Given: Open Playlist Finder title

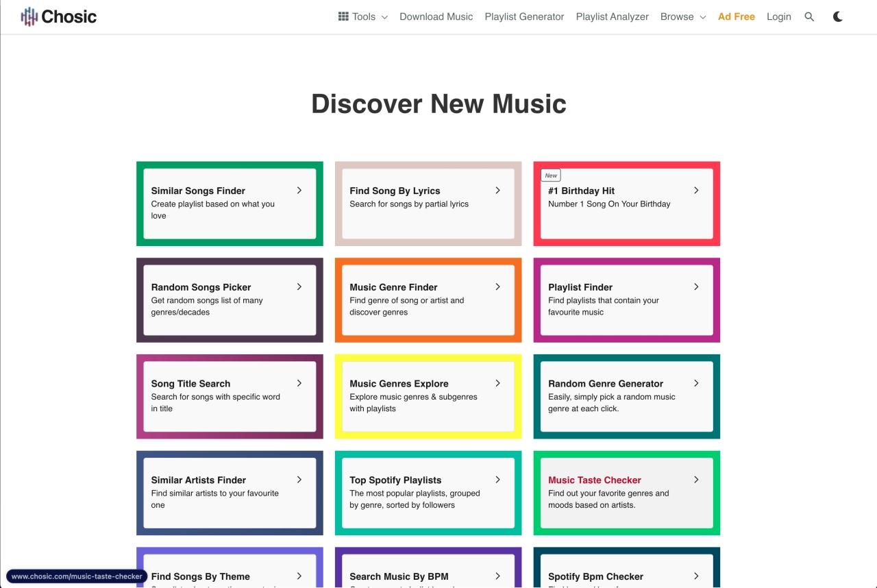Looking at the screenshot, I should click(580, 288).
